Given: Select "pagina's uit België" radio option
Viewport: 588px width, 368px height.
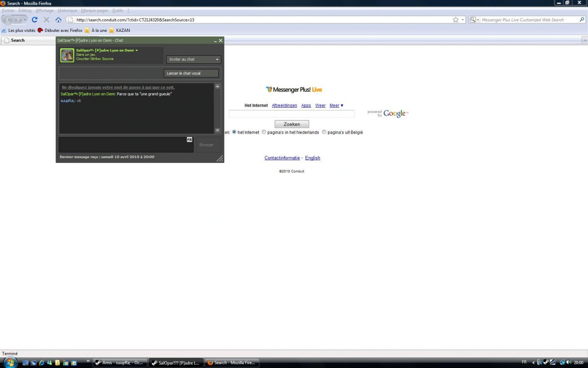Looking at the screenshot, I should tap(324, 132).
